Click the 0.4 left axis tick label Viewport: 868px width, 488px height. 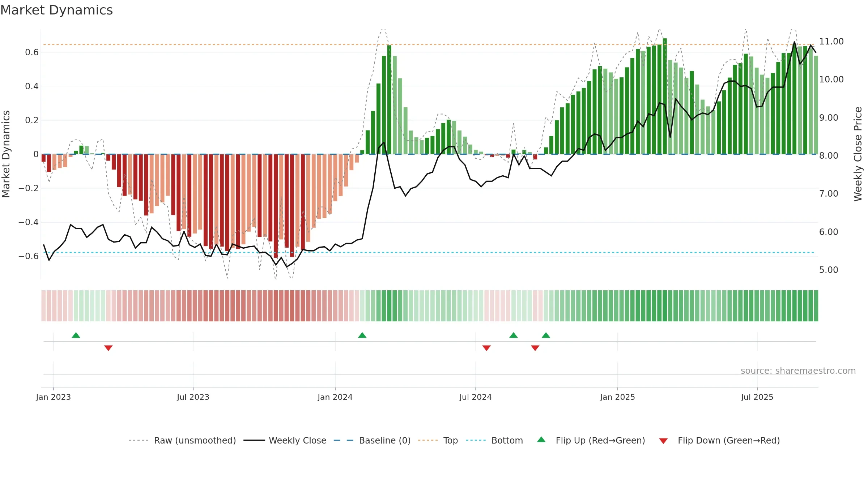pos(32,86)
